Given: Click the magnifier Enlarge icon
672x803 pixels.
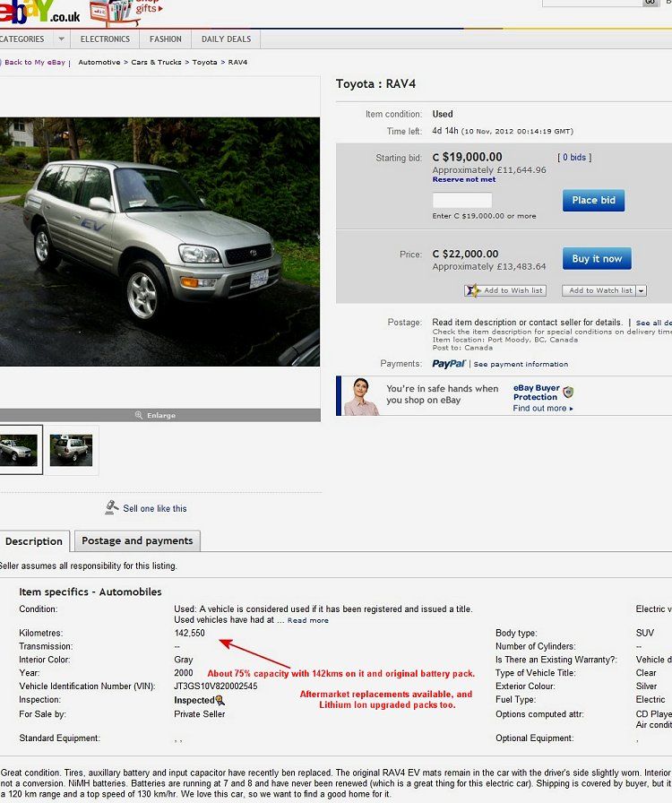Looking at the screenshot, I should click(x=138, y=415).
